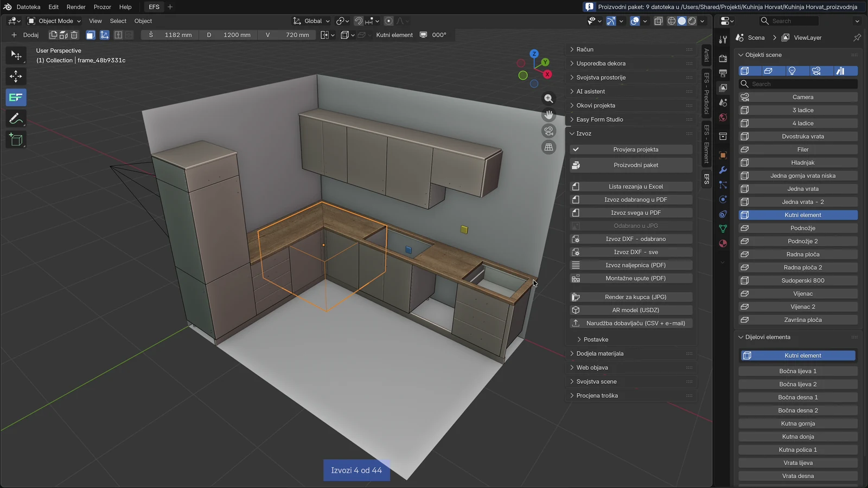Select the Add Cube tool

[x=16, y=140]
